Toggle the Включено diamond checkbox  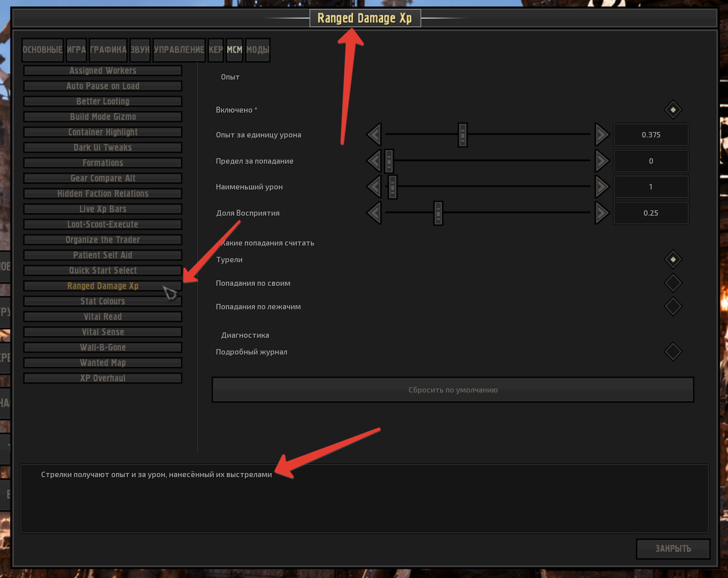coord(673,109)
